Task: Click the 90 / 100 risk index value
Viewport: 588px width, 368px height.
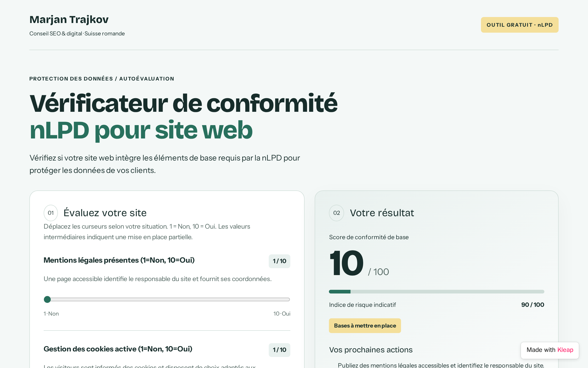Action: [x=533, y=305]
